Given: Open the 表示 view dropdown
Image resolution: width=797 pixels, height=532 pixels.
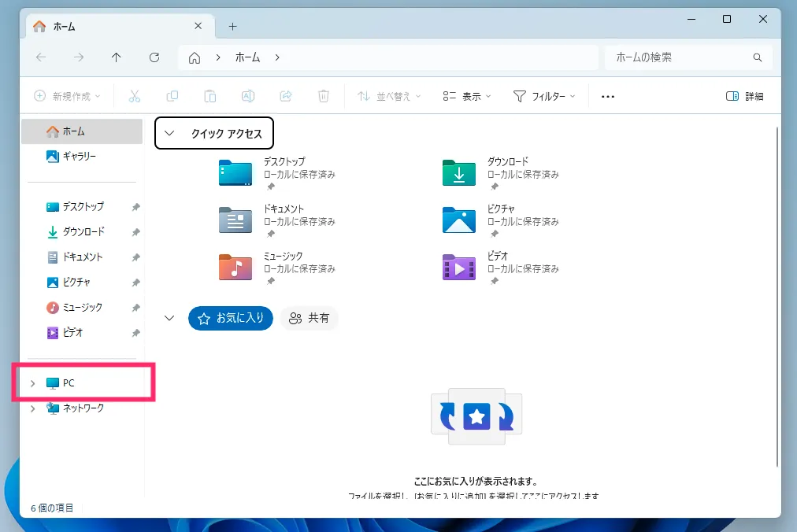Looking at the screenshot, I should 466,96.
